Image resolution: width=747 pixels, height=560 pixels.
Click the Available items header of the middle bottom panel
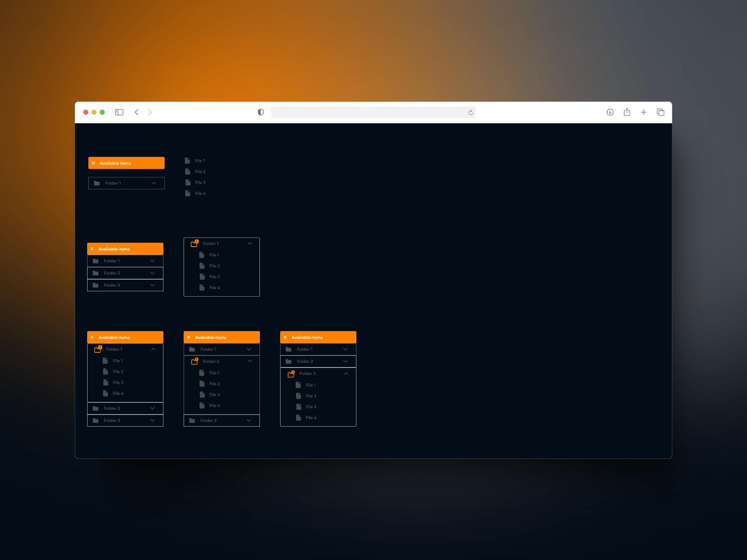click(x=221, y=337)
